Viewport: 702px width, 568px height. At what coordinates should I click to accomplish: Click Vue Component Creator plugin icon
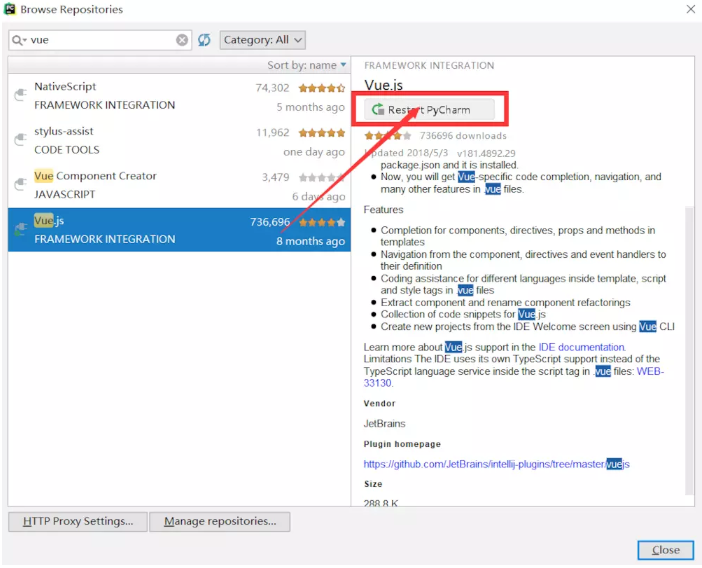tap(20, 184)
